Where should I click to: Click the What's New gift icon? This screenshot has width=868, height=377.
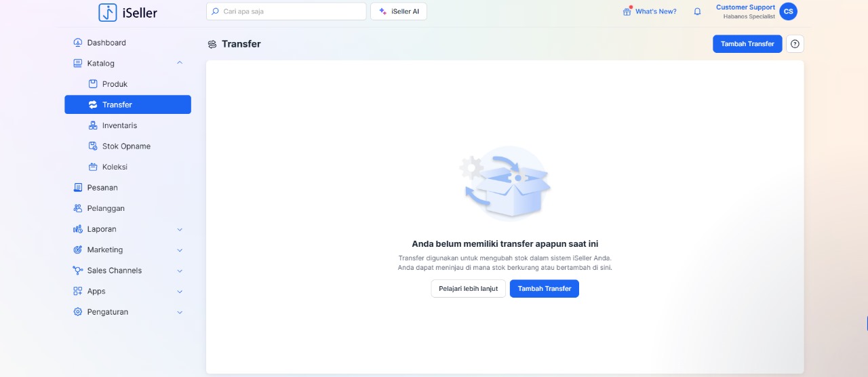(x=627, y=12)
